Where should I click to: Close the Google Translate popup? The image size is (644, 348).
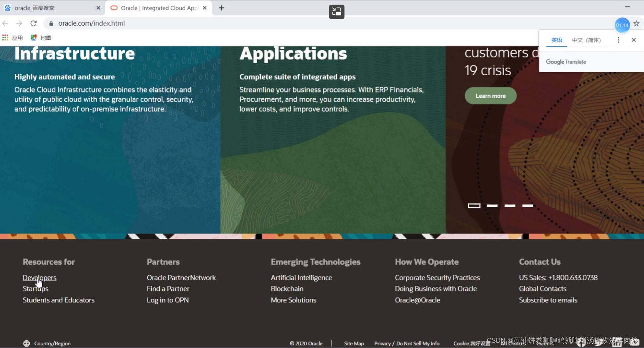click(633, 40)
